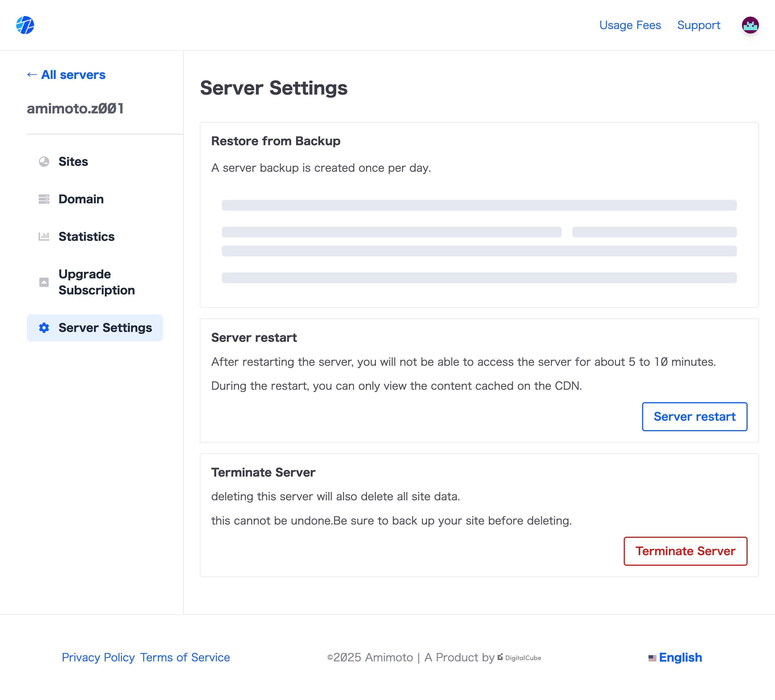Click the DigitalCube logo
Screen dimensions: 775x700
(519, 657)
